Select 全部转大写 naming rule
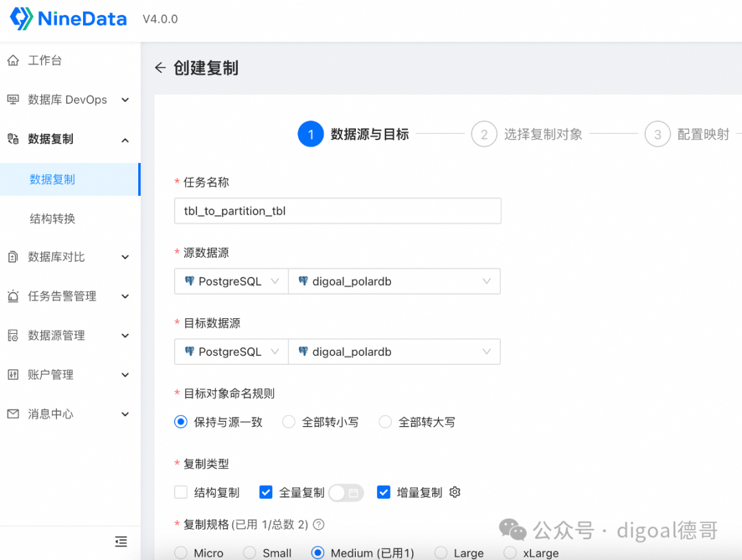 pyautogui.click(x=385, y=422)
